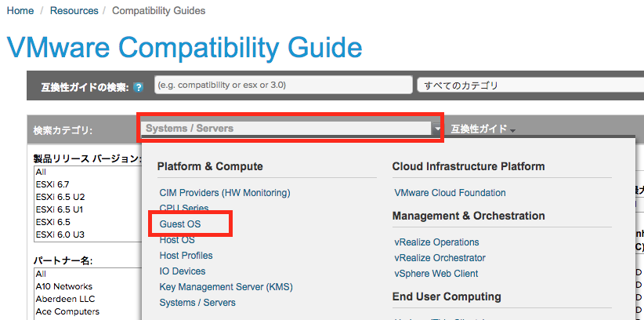Screen dimensions: 644x320
Task: Click the help question mark icon
Action: [x=139, y=87]
